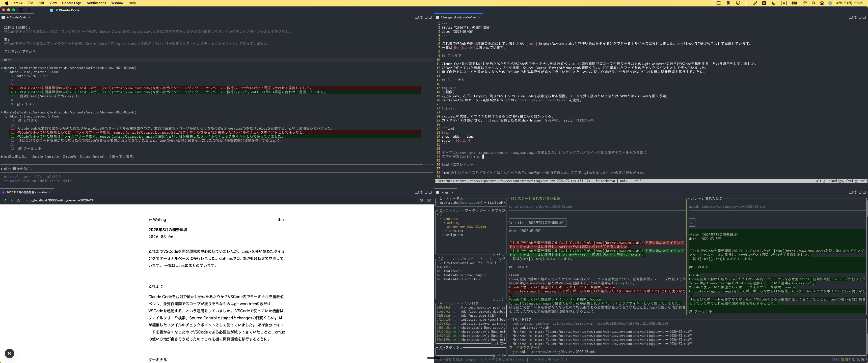Image resolution: width=868 pixels, height=363 pixels.
Task: Open new browser in editor pane
Action: click(855, 17)
